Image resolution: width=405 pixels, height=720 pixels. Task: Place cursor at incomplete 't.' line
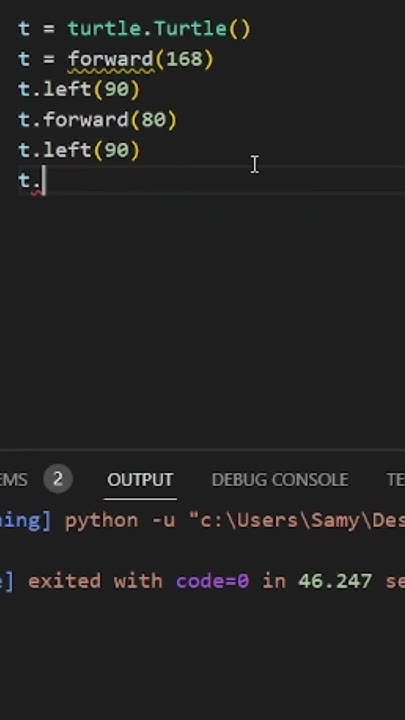pos(31,180)
